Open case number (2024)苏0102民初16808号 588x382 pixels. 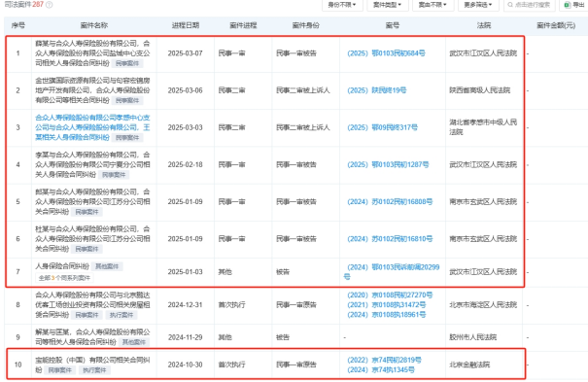pyautogui.click(x=390, y=201)
